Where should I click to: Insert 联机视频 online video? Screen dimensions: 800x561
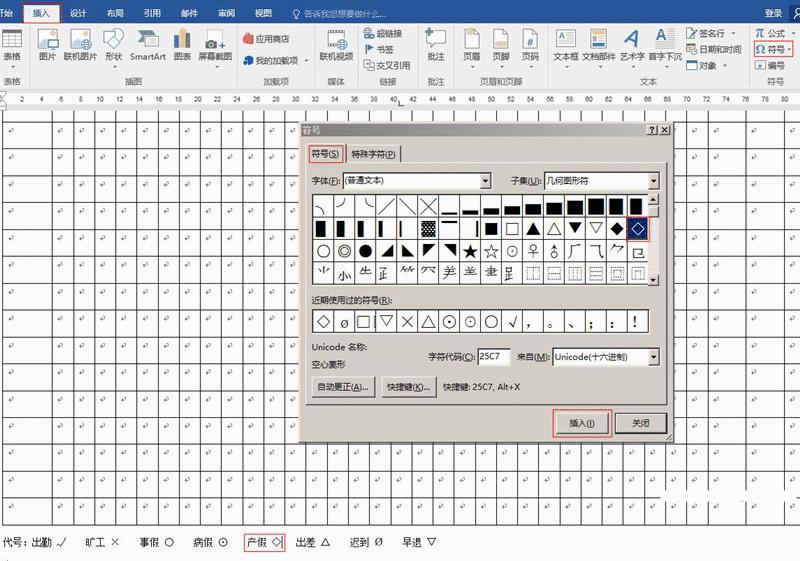336,45
